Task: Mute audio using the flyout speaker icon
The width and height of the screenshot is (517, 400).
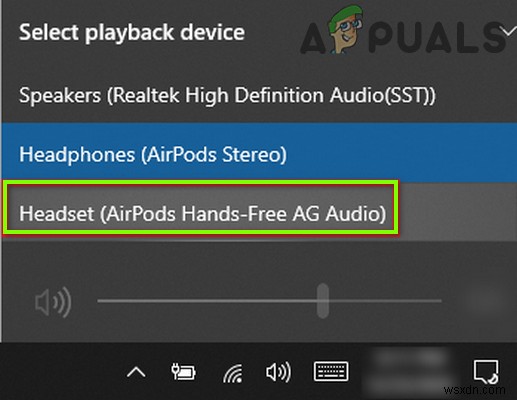Action: [53, 302]
